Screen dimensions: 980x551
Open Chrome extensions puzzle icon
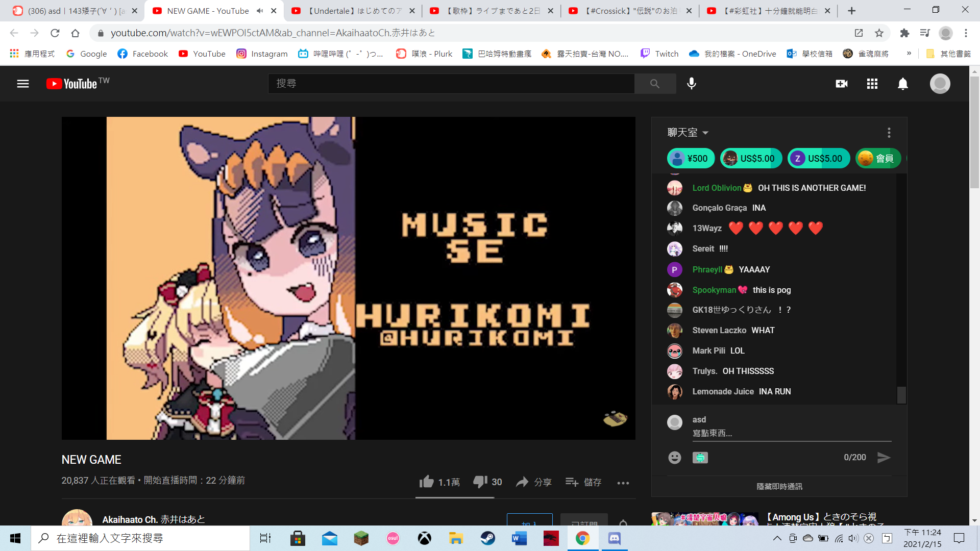coord(904,33)
